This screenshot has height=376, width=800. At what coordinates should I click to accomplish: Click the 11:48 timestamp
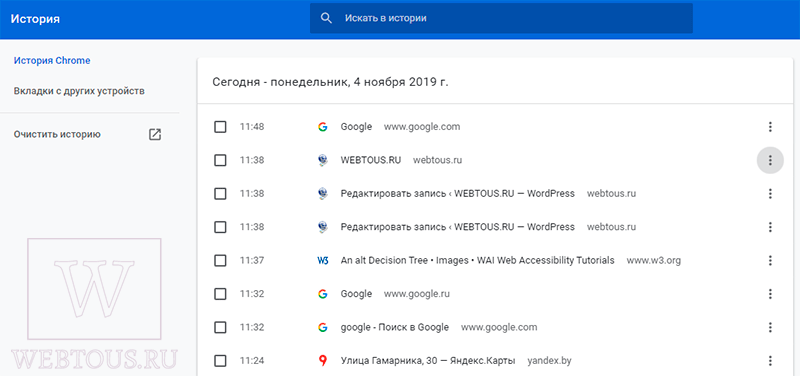[252, 127]
